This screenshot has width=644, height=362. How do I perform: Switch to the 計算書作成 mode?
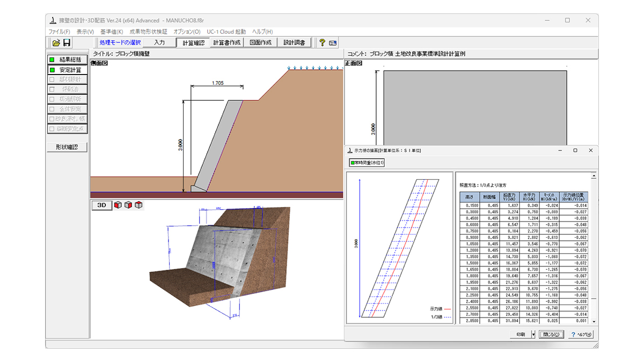click(227, 43)
